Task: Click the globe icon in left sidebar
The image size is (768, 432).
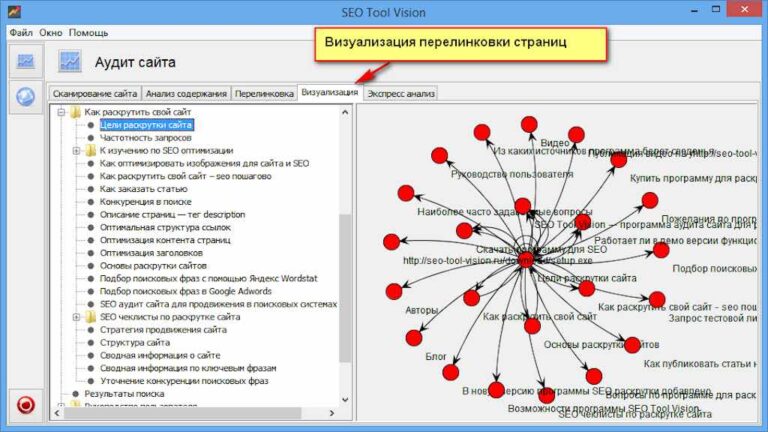Action: [25, 96]
